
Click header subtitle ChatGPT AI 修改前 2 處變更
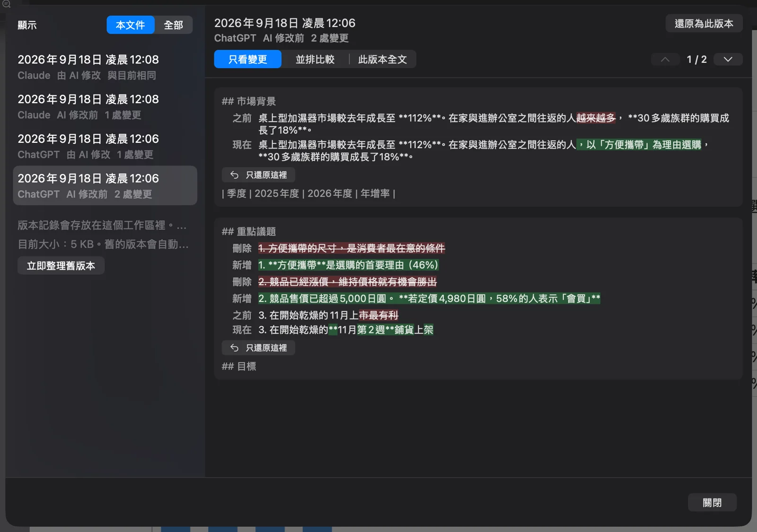pyautogui.click(x=282, y=38)
